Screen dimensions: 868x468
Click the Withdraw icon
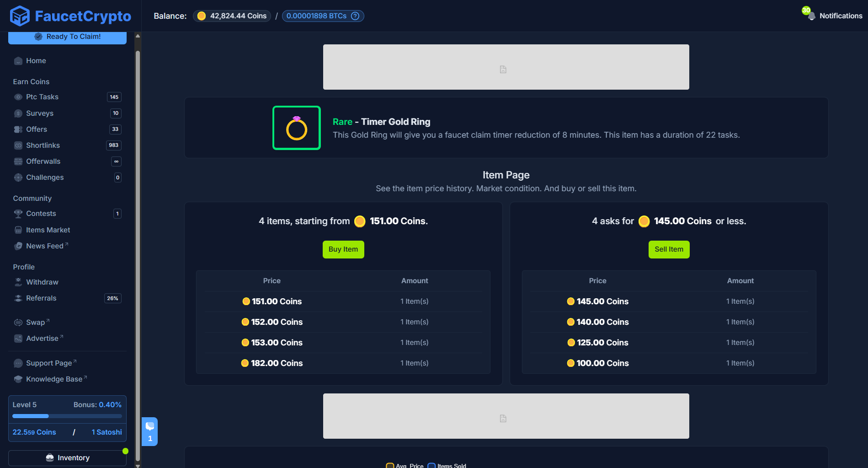[x=18, y=282]
